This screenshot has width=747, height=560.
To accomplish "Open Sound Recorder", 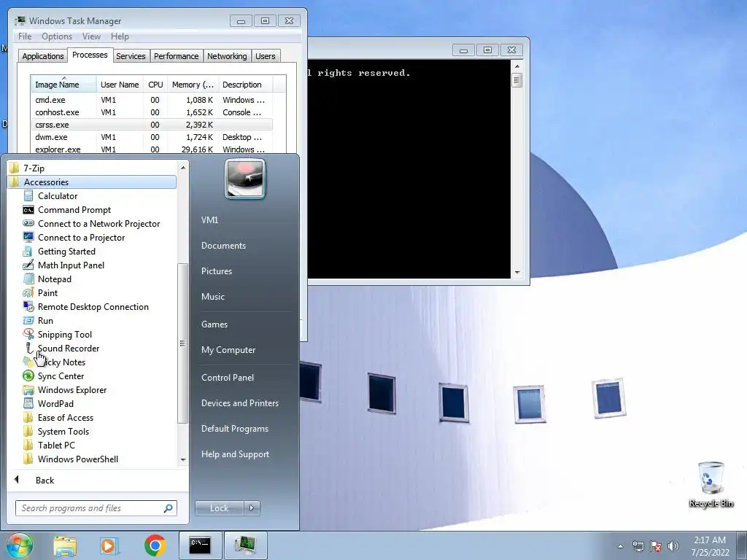I will (x=68, y=348).
